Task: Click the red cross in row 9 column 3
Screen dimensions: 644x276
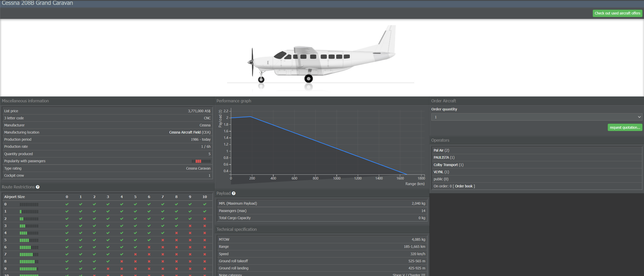Action: (108, 269)
